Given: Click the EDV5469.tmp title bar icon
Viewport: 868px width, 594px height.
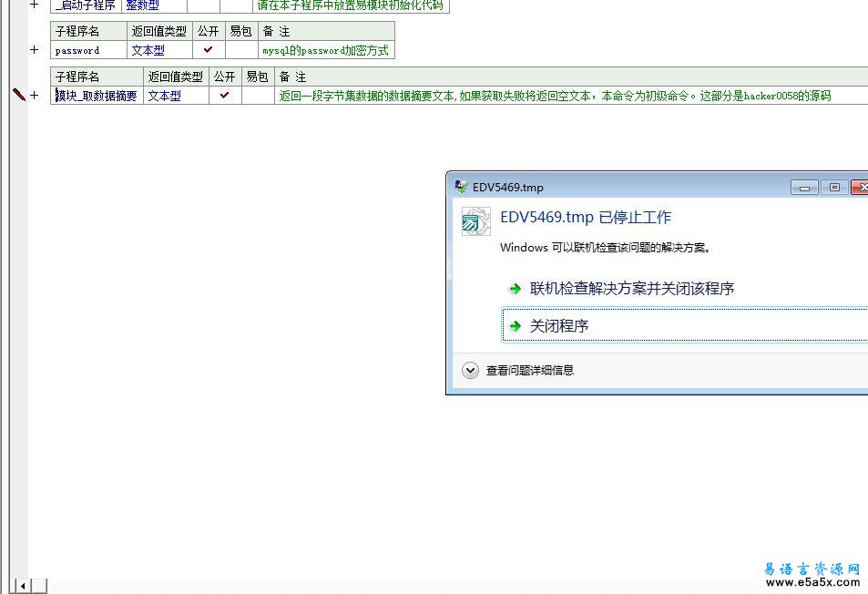Looking at the screenshot, I should [x=461, y=187].
